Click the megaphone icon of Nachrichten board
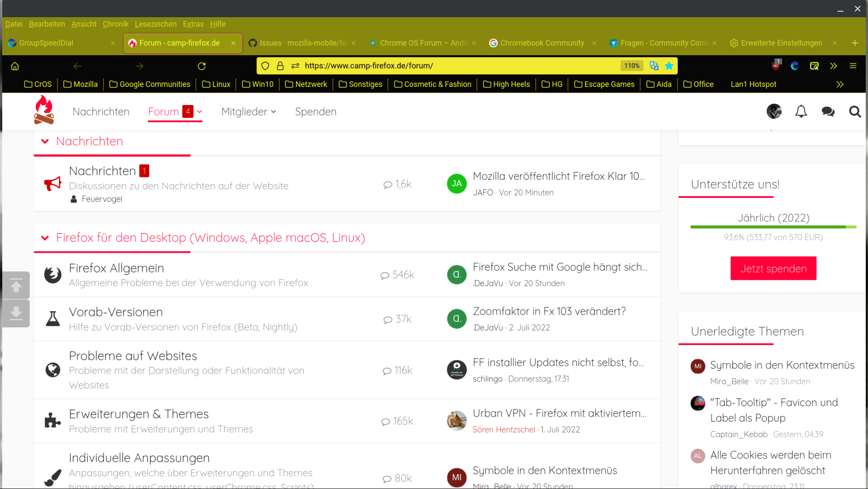 coord(53,183)
